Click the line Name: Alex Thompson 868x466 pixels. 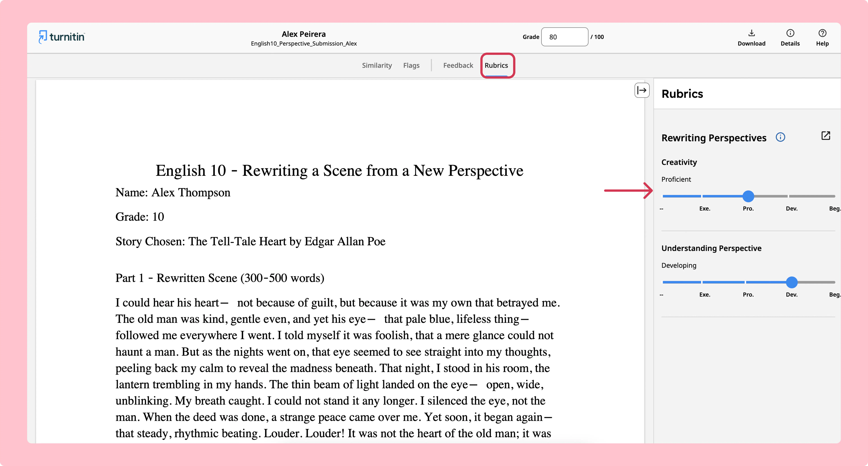coord(173,193)
